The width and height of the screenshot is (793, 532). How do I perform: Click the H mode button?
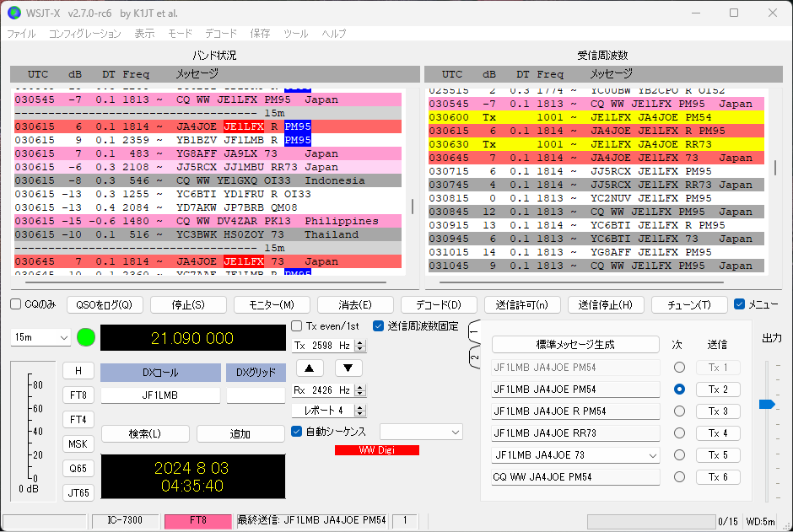(78, 370)
